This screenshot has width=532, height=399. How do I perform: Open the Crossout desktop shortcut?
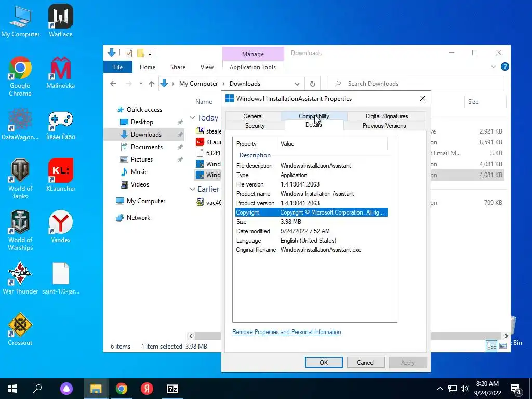[x=20, y=329]
